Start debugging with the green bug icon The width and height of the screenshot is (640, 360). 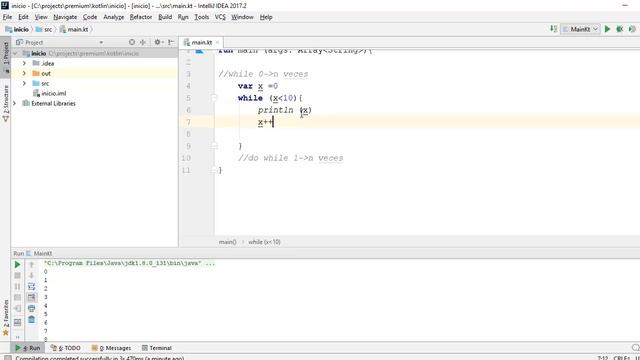pos(620,29)
